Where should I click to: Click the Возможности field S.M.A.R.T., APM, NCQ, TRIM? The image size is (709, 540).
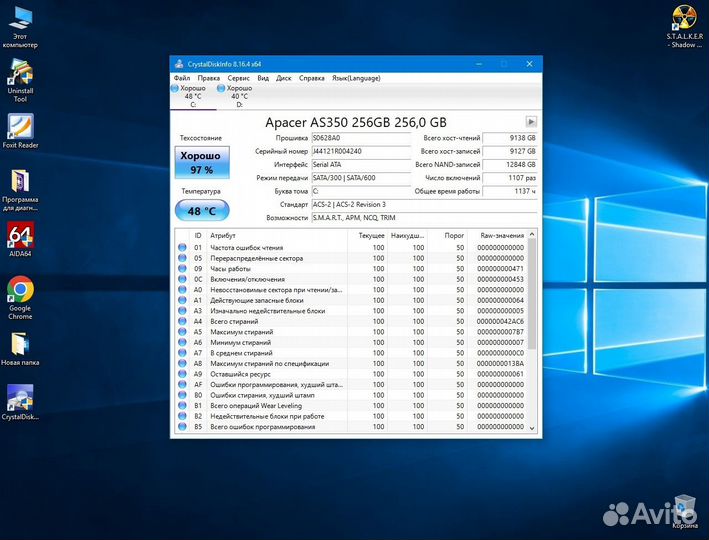pyautogui.click(x=424, y=218)
